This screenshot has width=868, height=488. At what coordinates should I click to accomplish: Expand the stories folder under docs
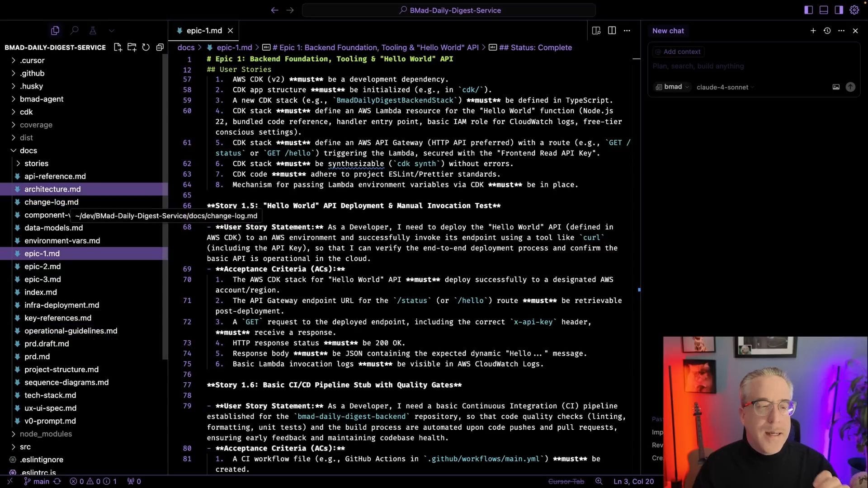(36, 163)
